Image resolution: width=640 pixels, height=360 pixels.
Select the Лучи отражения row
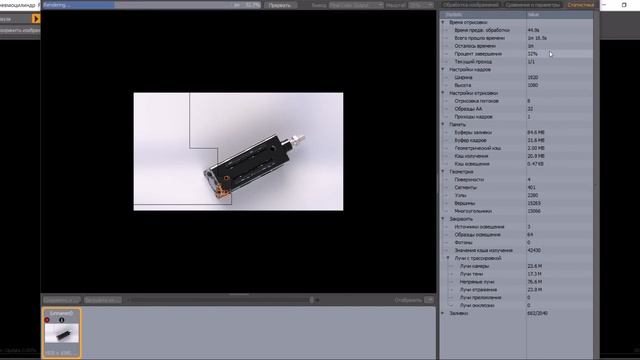pos(517,290)
